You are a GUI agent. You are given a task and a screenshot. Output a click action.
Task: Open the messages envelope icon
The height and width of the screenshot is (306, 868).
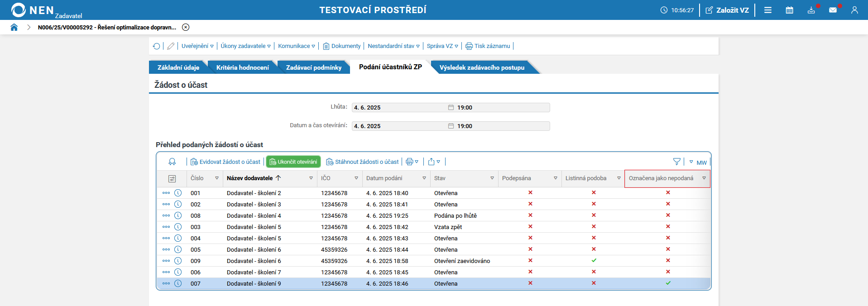pos(833,10)
